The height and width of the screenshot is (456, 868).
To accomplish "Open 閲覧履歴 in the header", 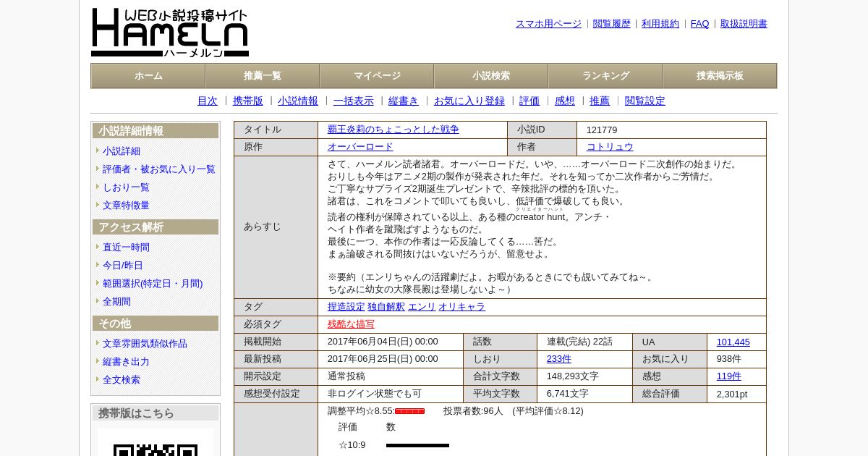I will pyautogui.click(x=612, y=24).
